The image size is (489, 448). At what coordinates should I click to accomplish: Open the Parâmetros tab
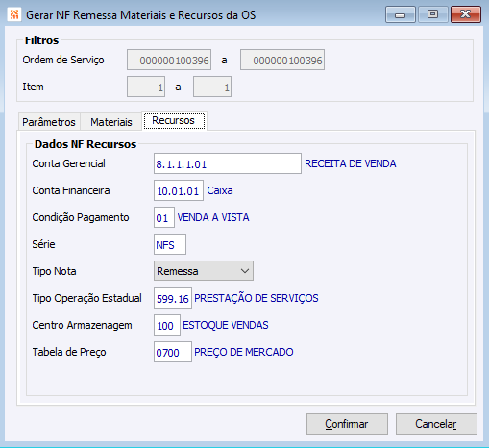[x=49, y=122]
